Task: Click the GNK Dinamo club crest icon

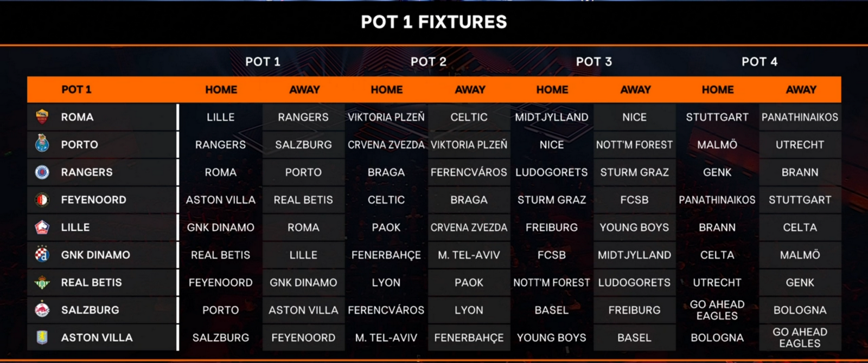Action: point(42,255)
